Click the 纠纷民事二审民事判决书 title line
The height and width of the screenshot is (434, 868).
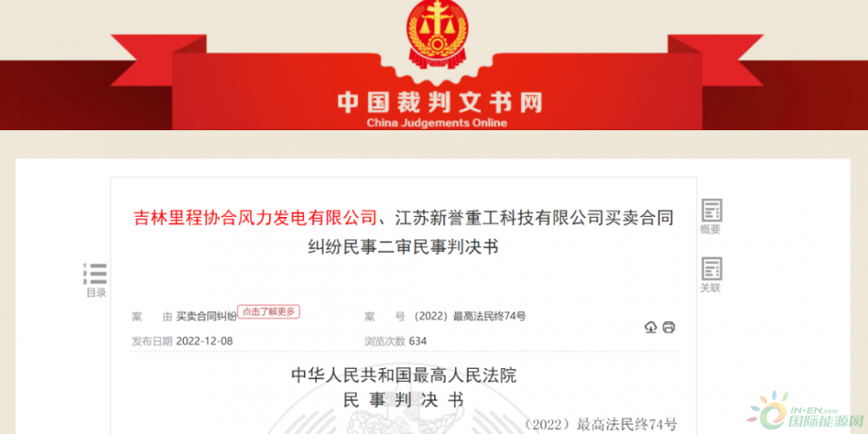point(404,247)
